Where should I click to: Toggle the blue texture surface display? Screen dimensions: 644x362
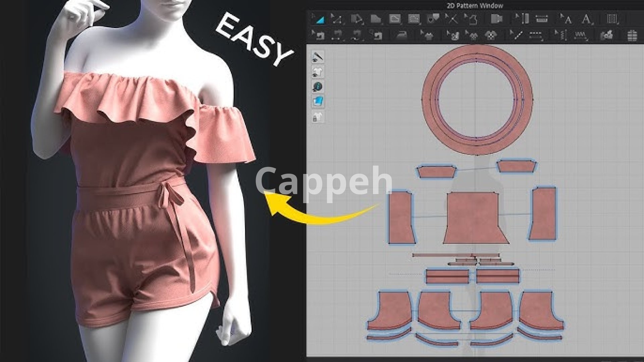[x=318, y=101]
